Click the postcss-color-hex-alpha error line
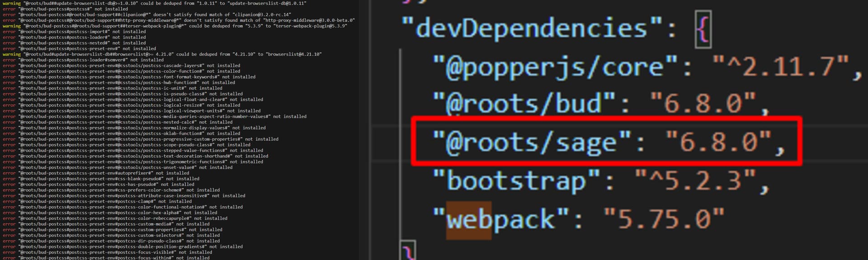This screenshot has width=868, height=260. coord(110,213)
